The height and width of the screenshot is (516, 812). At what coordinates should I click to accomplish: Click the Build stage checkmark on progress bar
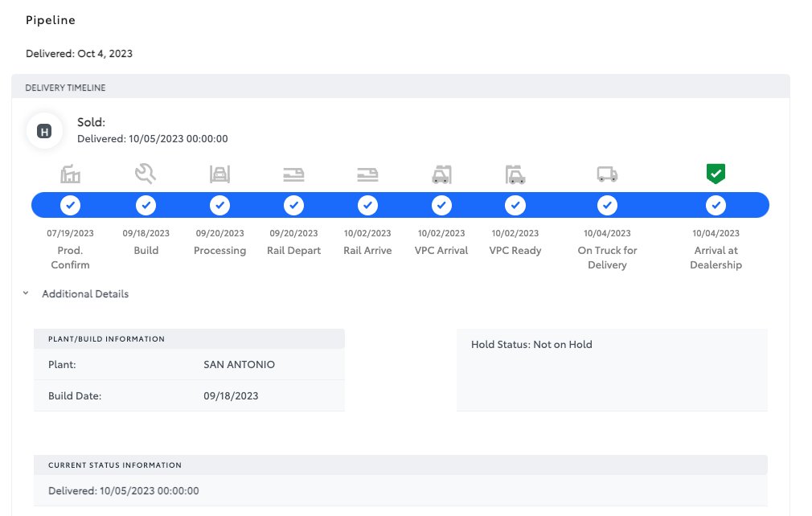click(146, 206)
